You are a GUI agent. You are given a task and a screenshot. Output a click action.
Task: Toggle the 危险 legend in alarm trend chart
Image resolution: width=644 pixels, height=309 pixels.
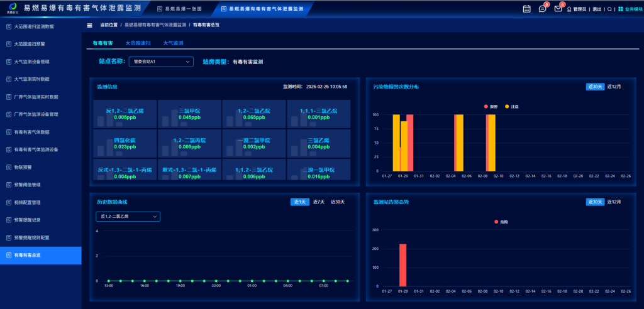[501, 222]
